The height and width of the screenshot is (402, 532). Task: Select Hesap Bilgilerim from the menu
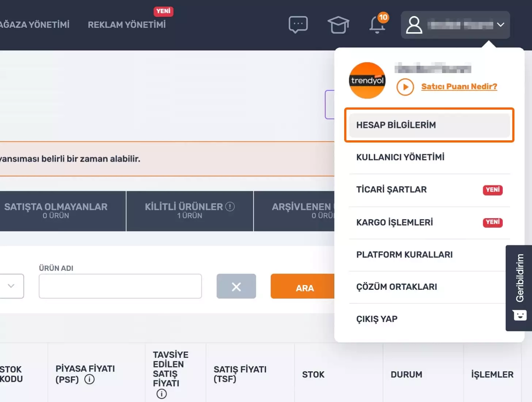429,125
